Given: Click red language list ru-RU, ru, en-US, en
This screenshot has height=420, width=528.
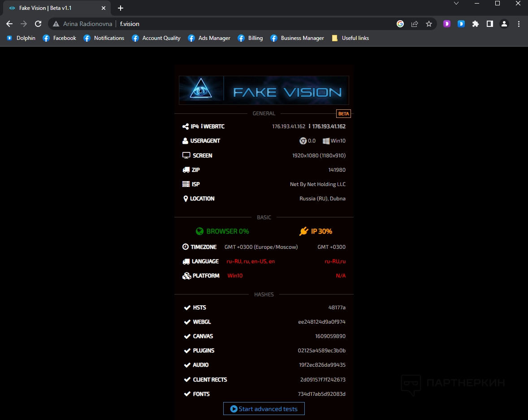Looking at the screenshot, I should pyautogui.click(x=251, y=261).
